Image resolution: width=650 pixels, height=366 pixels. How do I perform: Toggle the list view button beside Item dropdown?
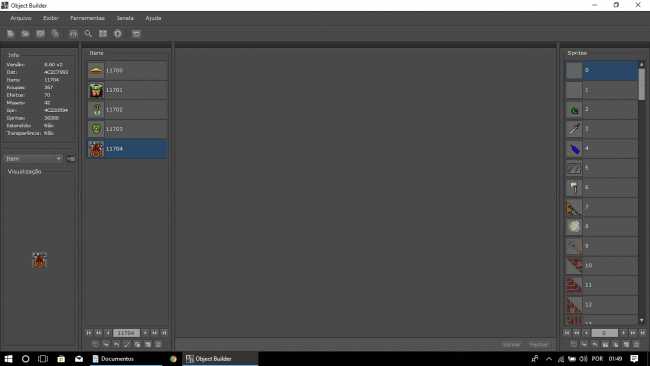[71, 159]
